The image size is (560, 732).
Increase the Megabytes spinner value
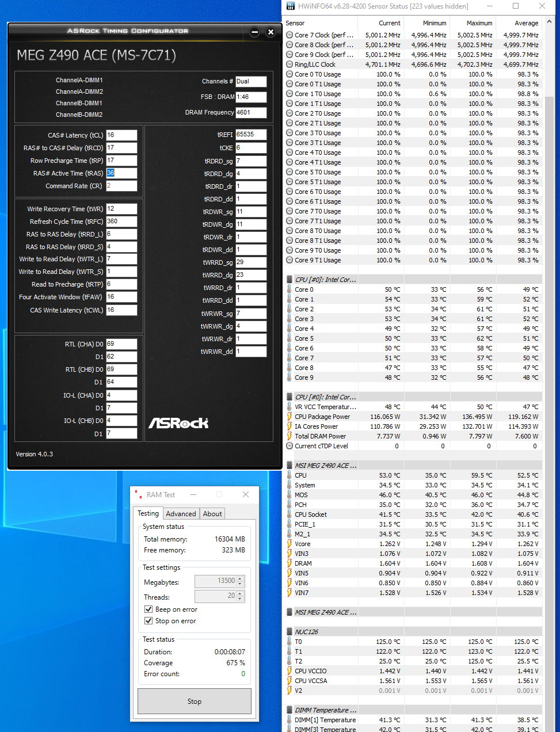[x=241, y=578]
